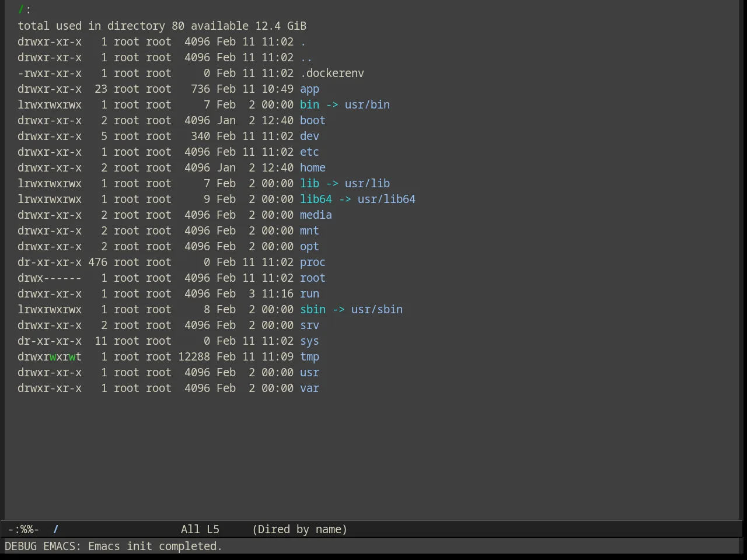Click the parent directory '..' entry
This screenshot has height=560, width=747.
point(306,58)
